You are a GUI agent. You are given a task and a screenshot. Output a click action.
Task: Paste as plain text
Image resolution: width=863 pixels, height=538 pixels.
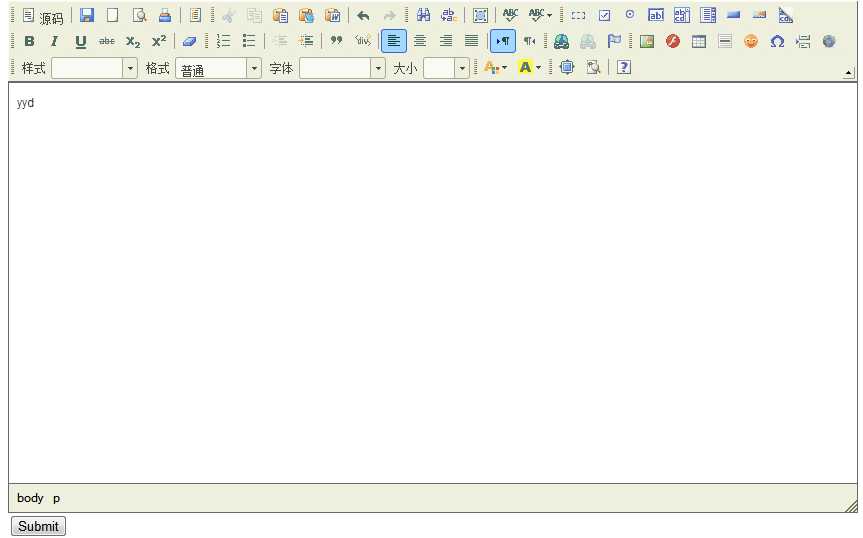(x=306, y=15)
